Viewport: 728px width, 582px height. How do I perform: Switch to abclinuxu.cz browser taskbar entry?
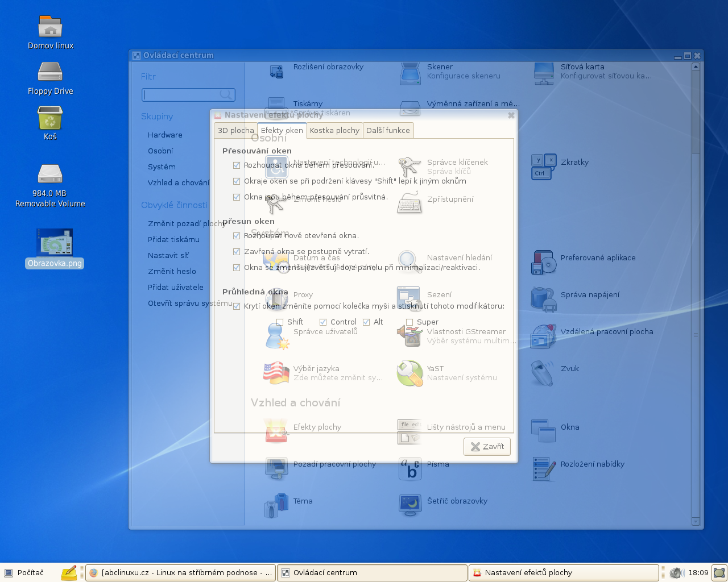(x=181, y=573)
